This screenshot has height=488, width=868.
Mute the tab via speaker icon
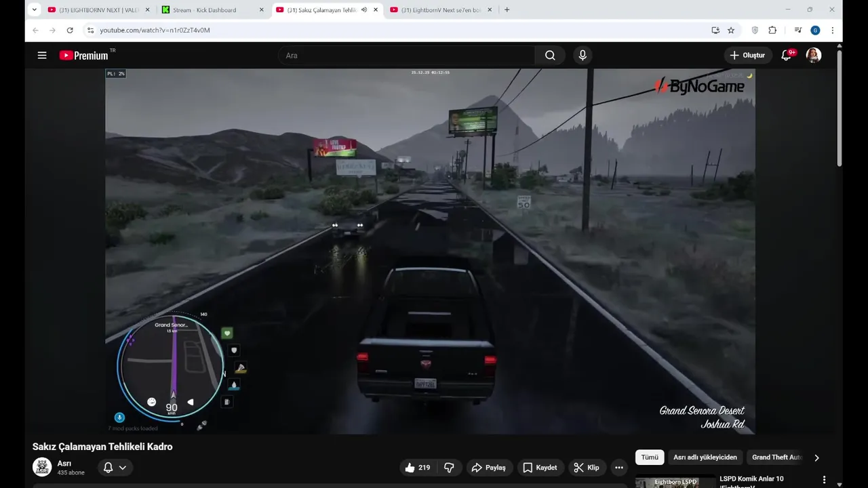pos(364,10)
